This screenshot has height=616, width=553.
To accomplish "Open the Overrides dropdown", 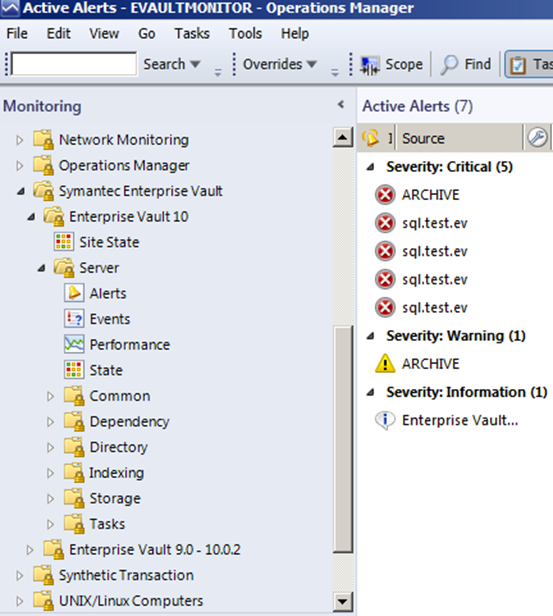I will (x=280, y=64).
